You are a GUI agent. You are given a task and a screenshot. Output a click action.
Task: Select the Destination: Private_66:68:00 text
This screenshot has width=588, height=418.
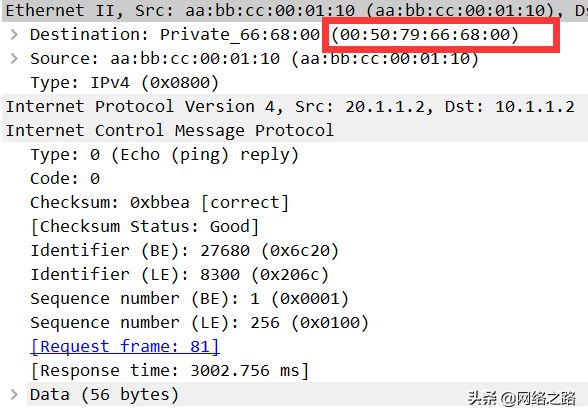pyautogui.click(x=175, y=34)
